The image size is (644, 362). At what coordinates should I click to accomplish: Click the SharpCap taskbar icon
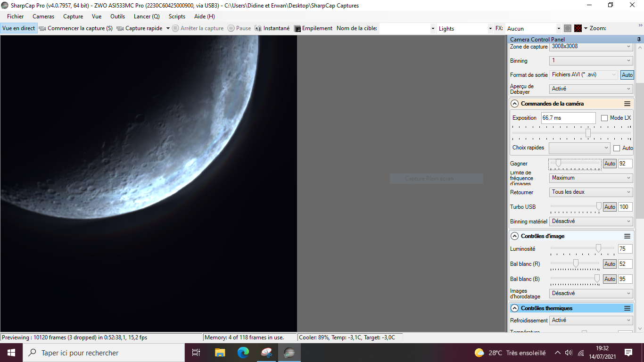[289, 353]
